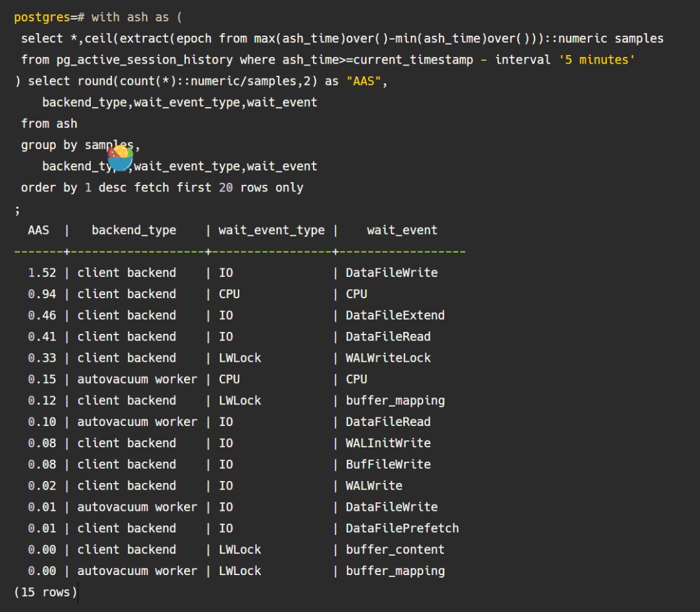Select the WALWriteLock wait event
This screenshot has width=700, height=612.
click(388, 358)
